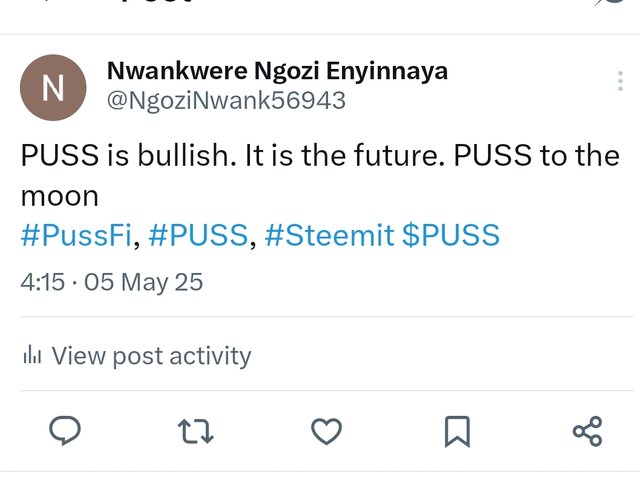The image size is (640, 486).
Task: Repost this tweet with the retweet arrows
Action: tap(196, 431)
